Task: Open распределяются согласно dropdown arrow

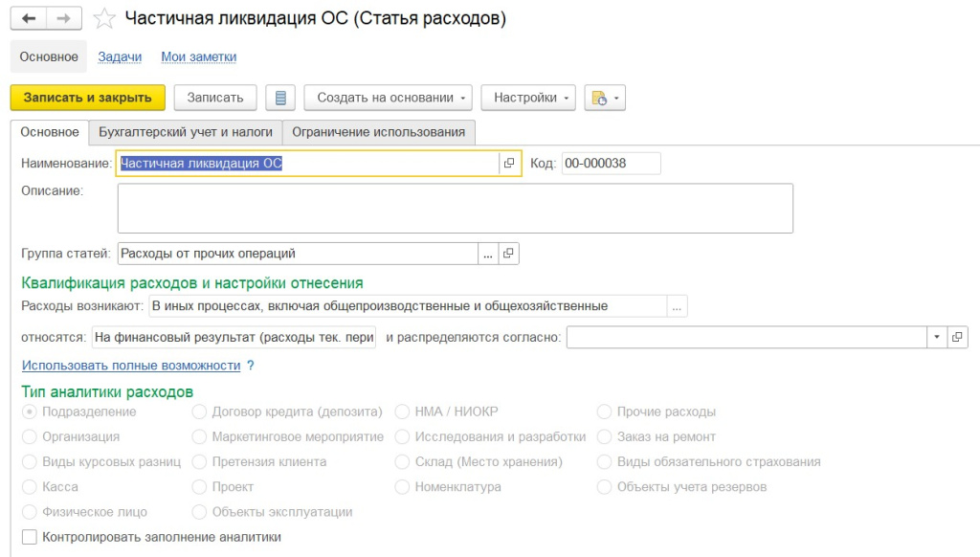Action: (x=937, y=338)
